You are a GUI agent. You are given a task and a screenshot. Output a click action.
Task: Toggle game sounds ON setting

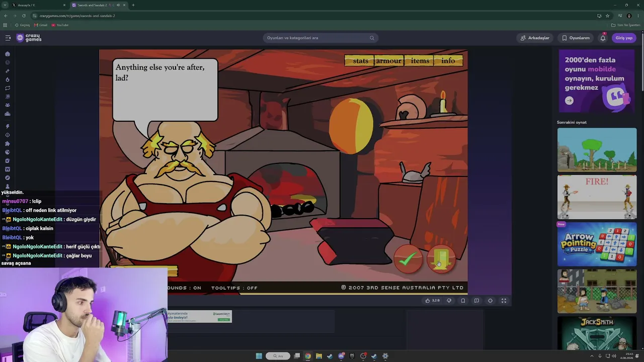(x=184, y=288)
